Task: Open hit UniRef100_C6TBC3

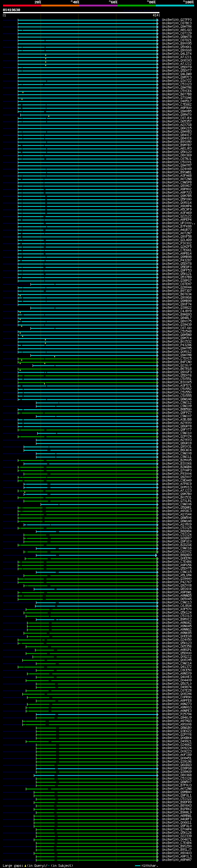Action: [177, 23]
